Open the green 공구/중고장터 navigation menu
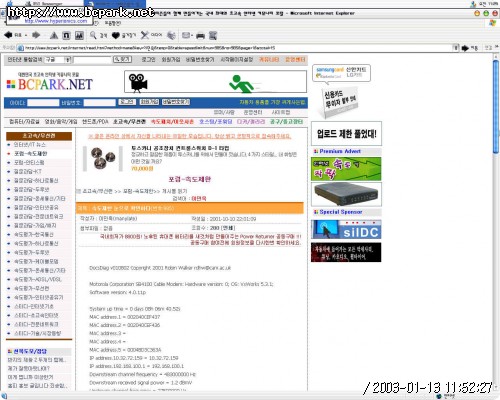Viewport: 500px width, 400px height. (286, 122)
